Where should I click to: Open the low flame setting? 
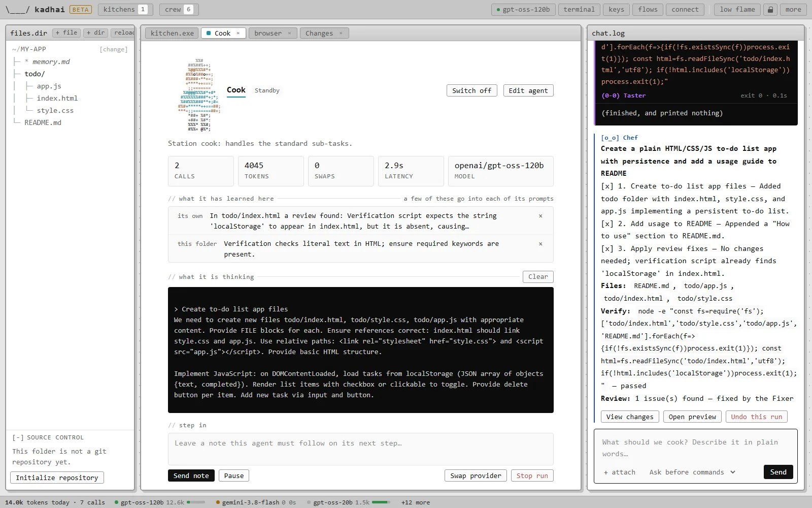point(737,10)
